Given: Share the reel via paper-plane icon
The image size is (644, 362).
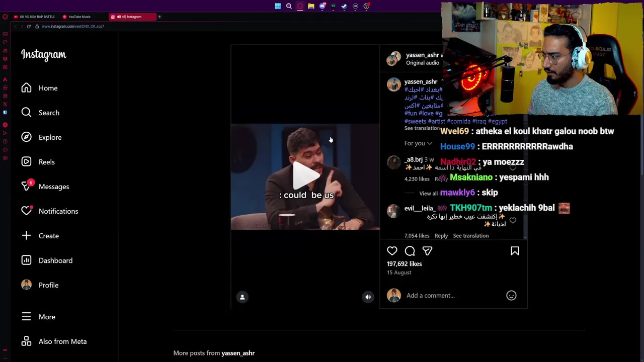Looking at the screenshot, I should tap(427, 251).
